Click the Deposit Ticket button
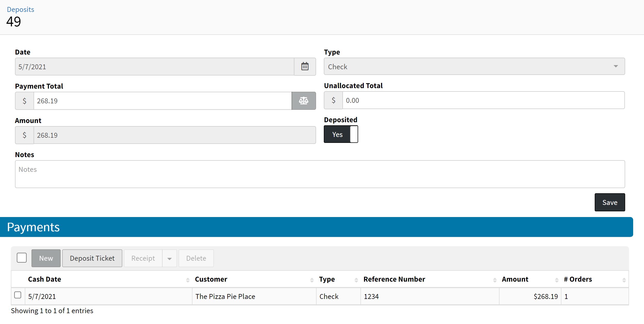Screen dimensions: 644x324 click(x=92, y=258)
